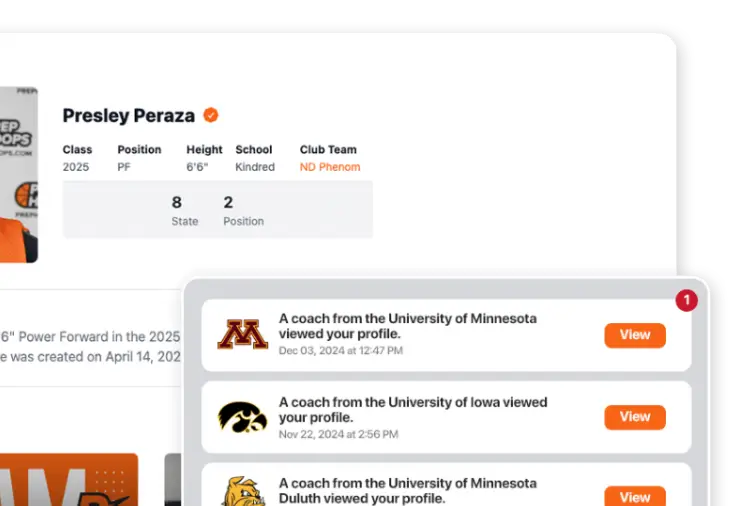748x506 pixels.
Task: Click the orange banner thumbnail at bottom left
Action: 69,479
